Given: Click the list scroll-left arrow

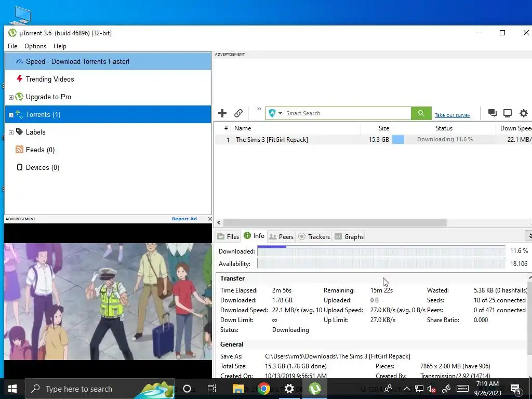Looking at the screenshot, I should tap(219, 222).
